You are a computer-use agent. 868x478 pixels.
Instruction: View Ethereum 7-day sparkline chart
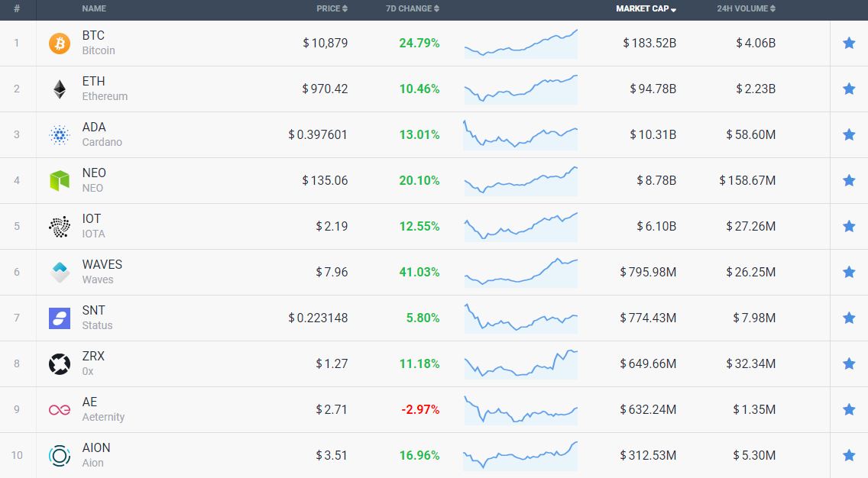click(520, 89)
